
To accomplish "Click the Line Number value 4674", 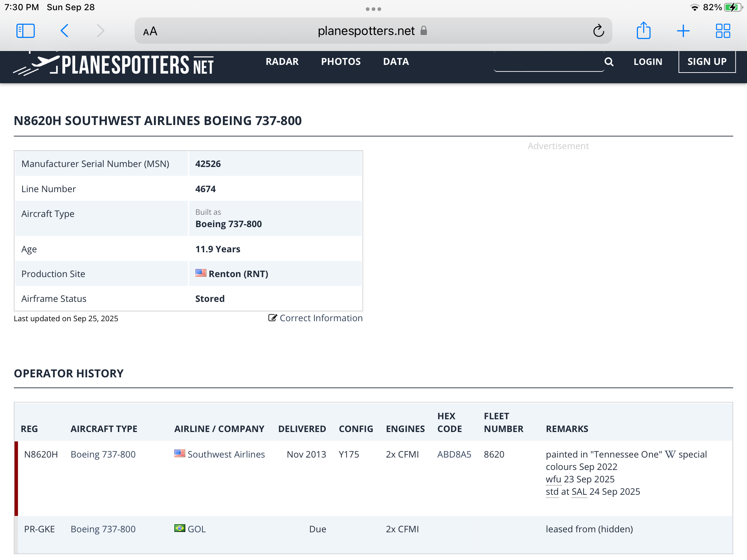I will coord(205,189).
